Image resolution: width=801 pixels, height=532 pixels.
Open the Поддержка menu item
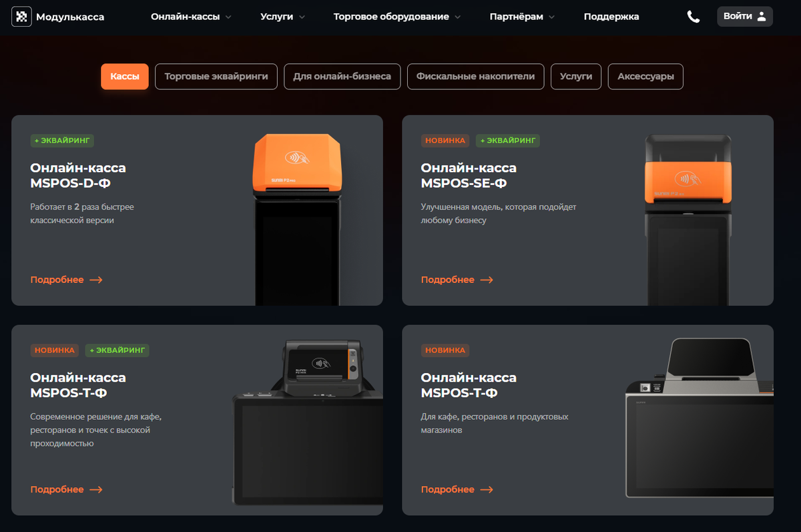(x=611, y=17)
